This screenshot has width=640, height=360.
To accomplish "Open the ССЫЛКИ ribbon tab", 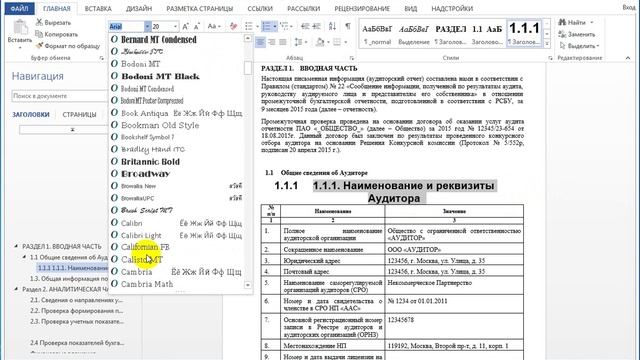I will click(260, 9).
